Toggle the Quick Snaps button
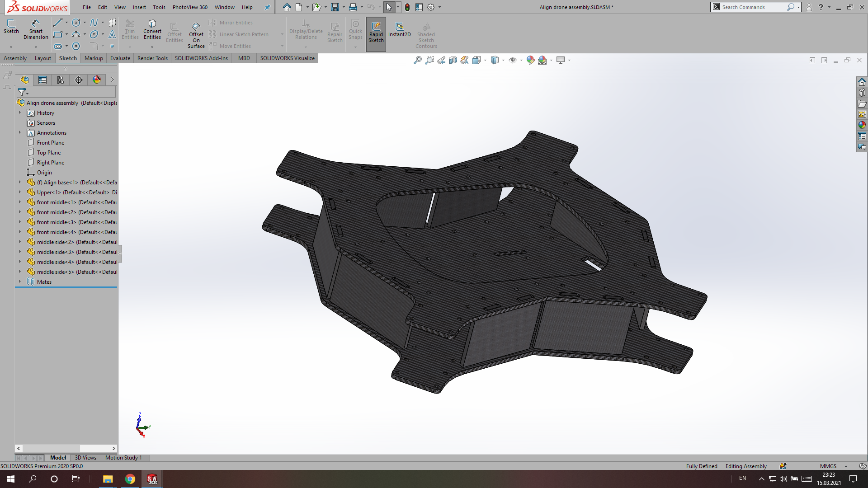868x488 pixels. [355, 30]
